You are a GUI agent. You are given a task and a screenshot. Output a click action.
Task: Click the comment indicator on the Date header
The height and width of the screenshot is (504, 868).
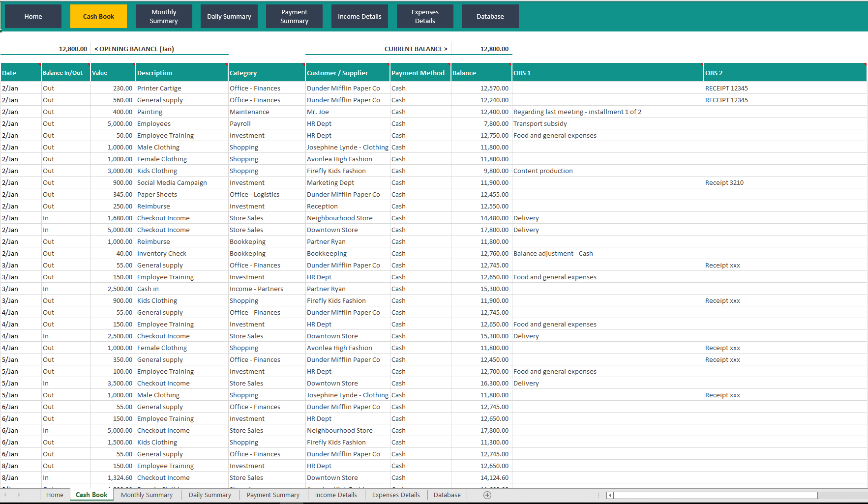[x=39, y=66]
